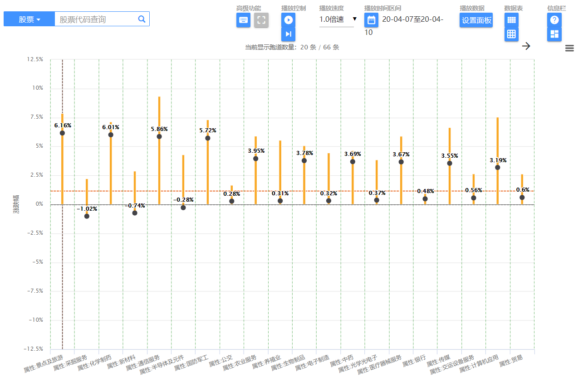Click the 20-04-07至20-04-10 date range text

[412, 19]
